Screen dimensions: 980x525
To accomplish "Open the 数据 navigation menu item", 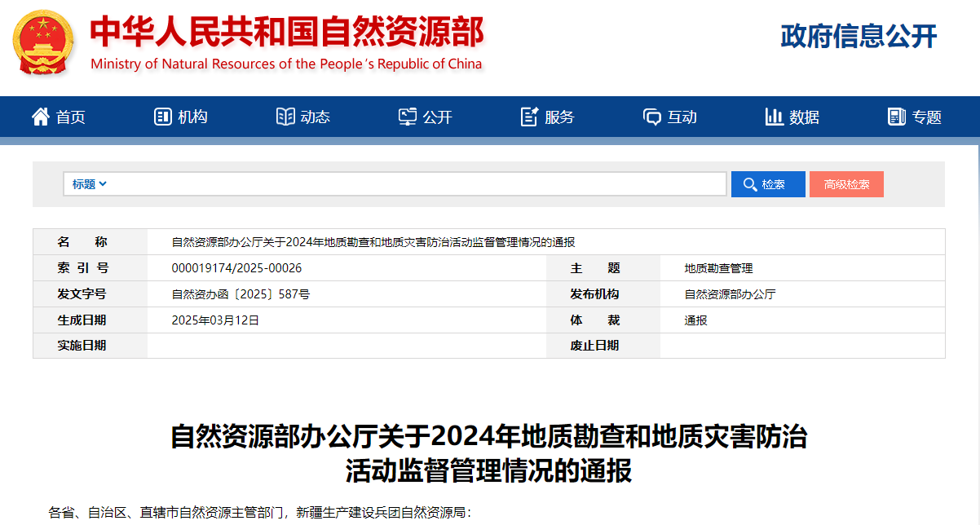I will coord(792,117).
